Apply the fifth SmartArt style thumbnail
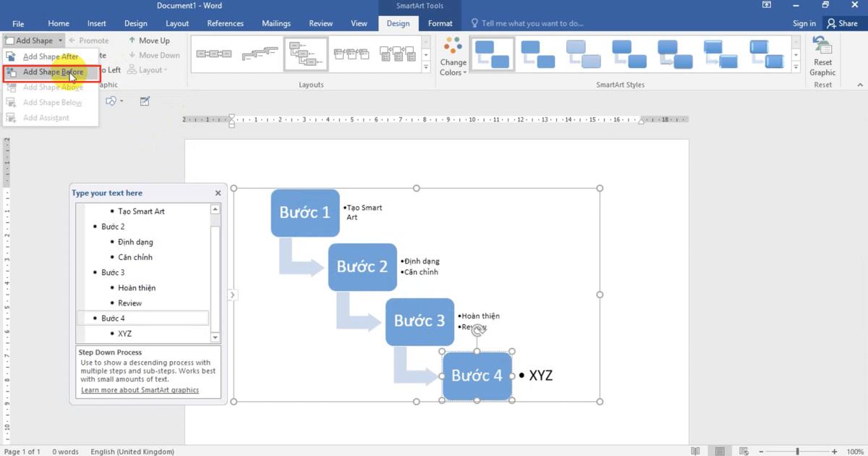This screenshot has width=868, height=456. pyautogui.click(x=675, y=54)
